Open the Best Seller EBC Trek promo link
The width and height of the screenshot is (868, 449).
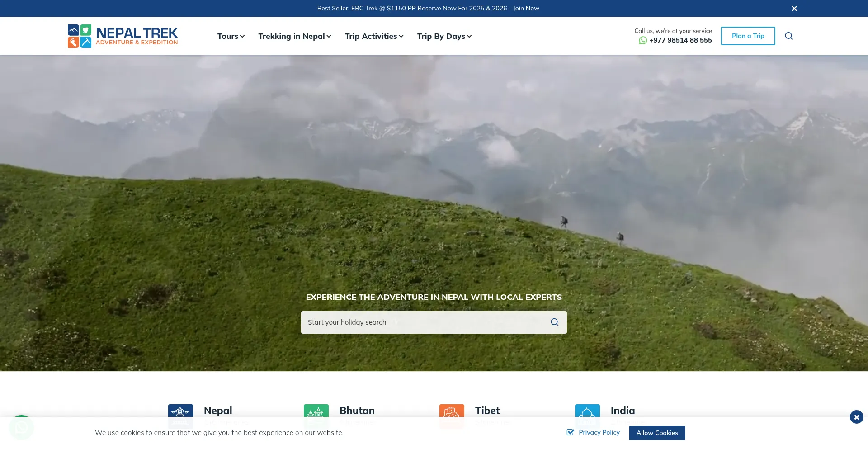428,8
